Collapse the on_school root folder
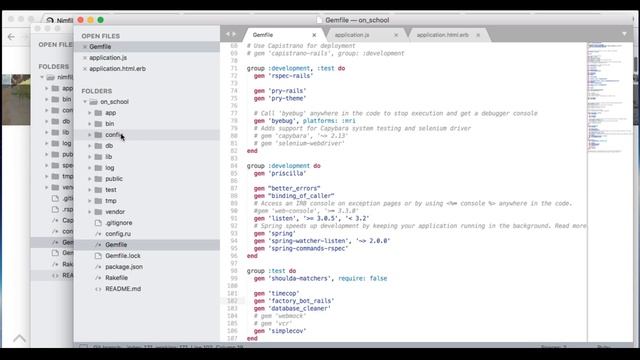 click(85, 102)
